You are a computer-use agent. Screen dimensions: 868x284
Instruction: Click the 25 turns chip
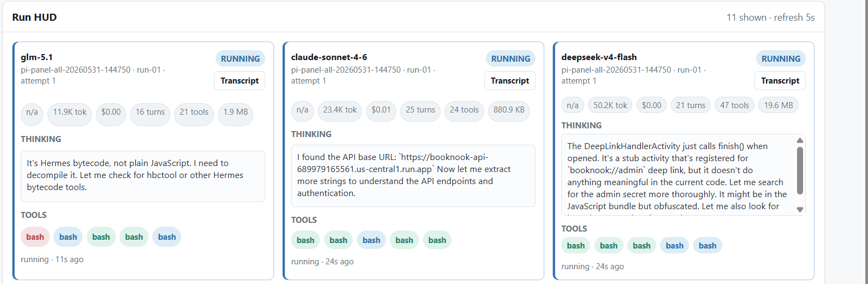point(420,110)
